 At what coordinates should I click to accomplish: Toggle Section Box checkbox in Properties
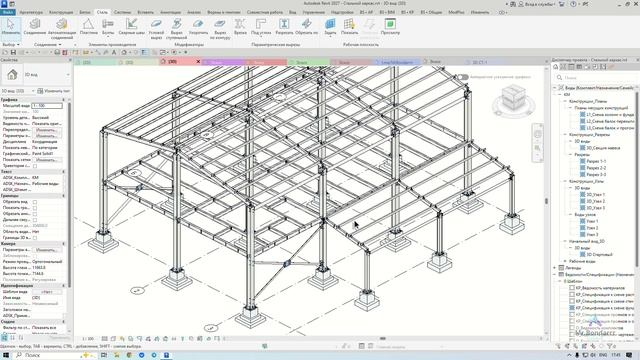point(35,238)
